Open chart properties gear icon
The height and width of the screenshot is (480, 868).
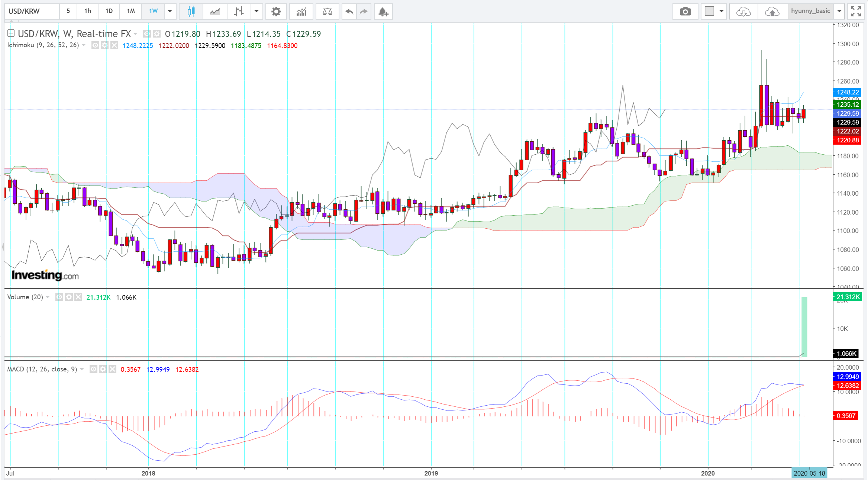point(276,12)
